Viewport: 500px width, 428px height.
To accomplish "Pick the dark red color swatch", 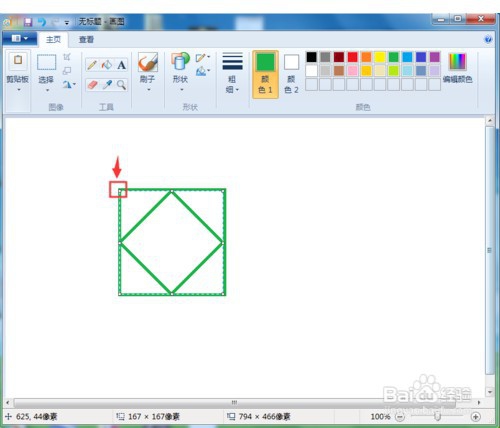I will tap(339, 57).
